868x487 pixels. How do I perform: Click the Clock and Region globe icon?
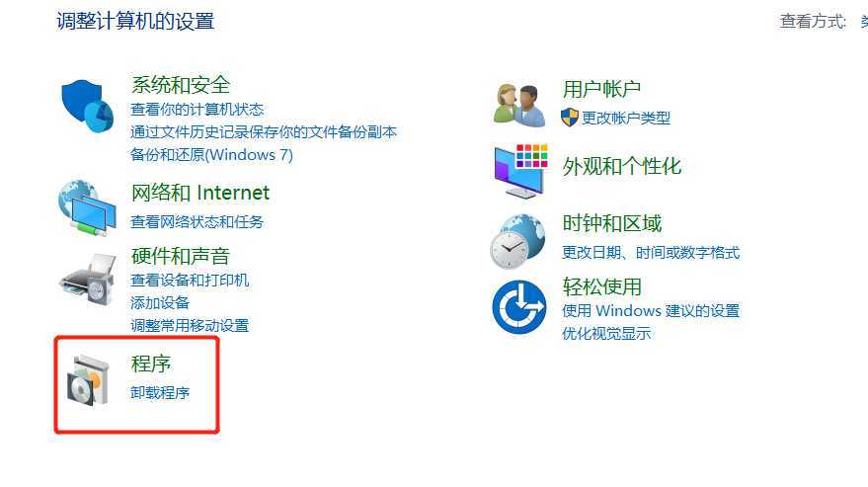[x=517, y=242]
